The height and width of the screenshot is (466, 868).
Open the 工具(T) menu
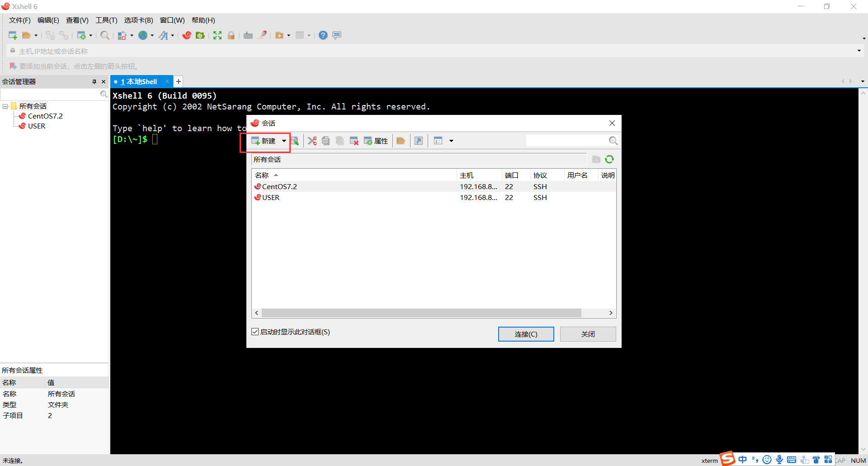point(106,20)
